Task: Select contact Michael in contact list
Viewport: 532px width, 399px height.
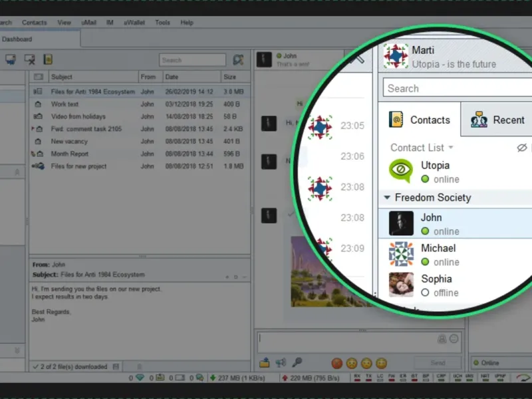Action: 455,255
